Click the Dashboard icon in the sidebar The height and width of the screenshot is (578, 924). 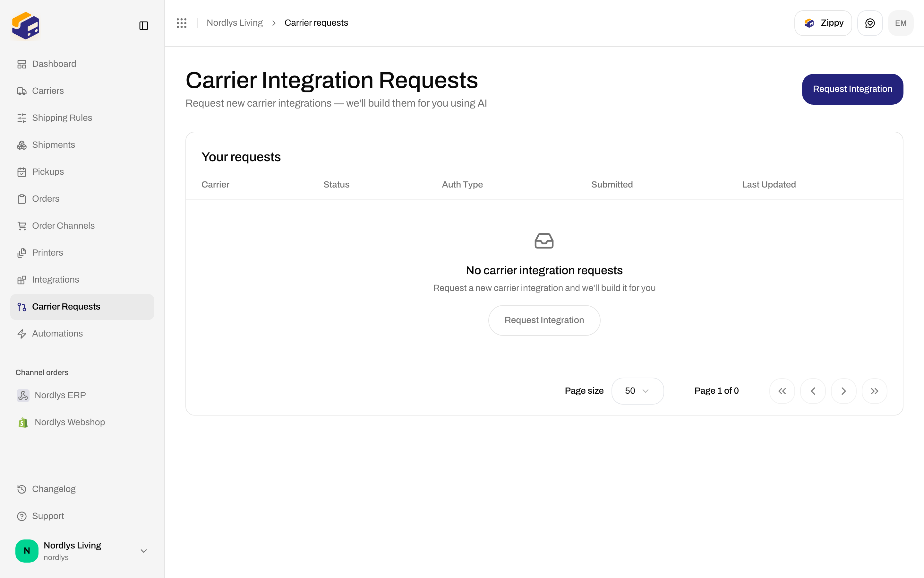pyautogui.click(x=22, y=64)
